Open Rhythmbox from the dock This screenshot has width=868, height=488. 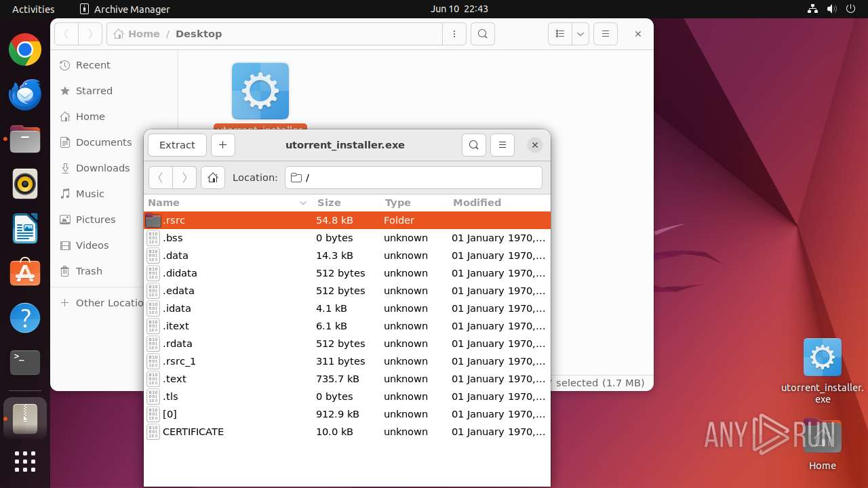pos(25,184)
